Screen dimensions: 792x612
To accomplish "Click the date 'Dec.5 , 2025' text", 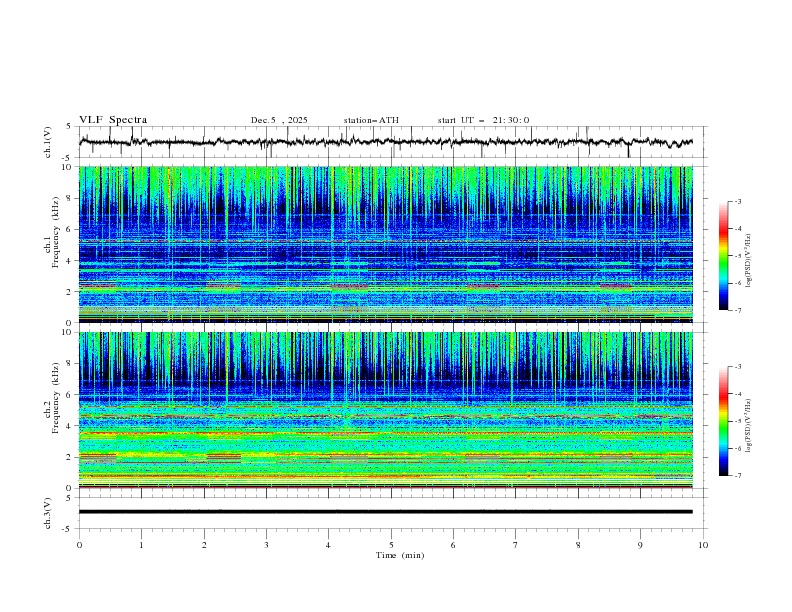I will coord(279,120).
